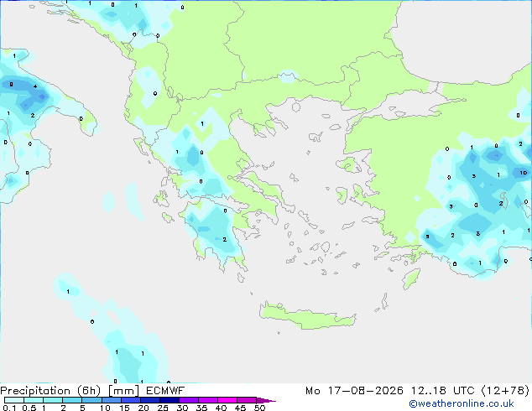Click the 30–35 mm purple legend swatch
The image size is (532, 411).
[x=189, y=400]
